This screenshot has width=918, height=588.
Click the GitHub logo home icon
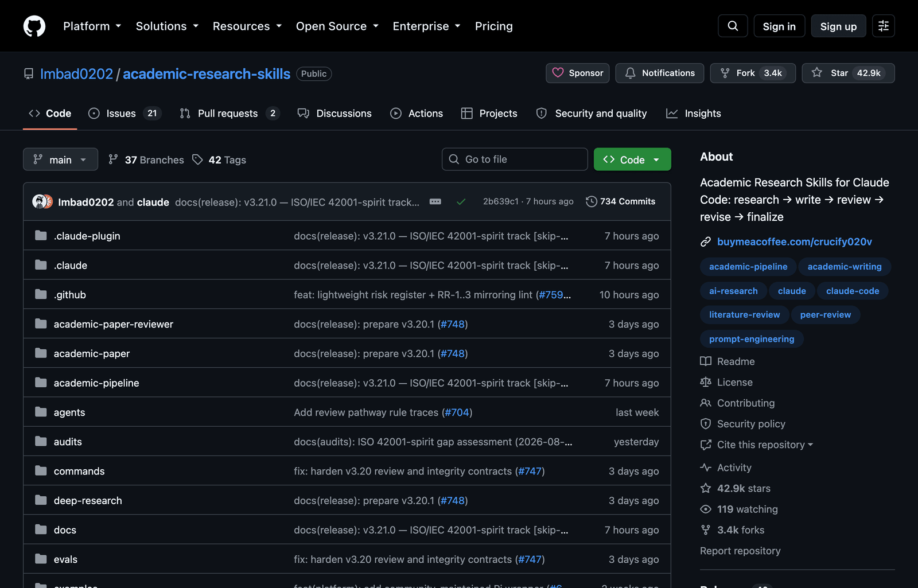click(x=34, y=26)
